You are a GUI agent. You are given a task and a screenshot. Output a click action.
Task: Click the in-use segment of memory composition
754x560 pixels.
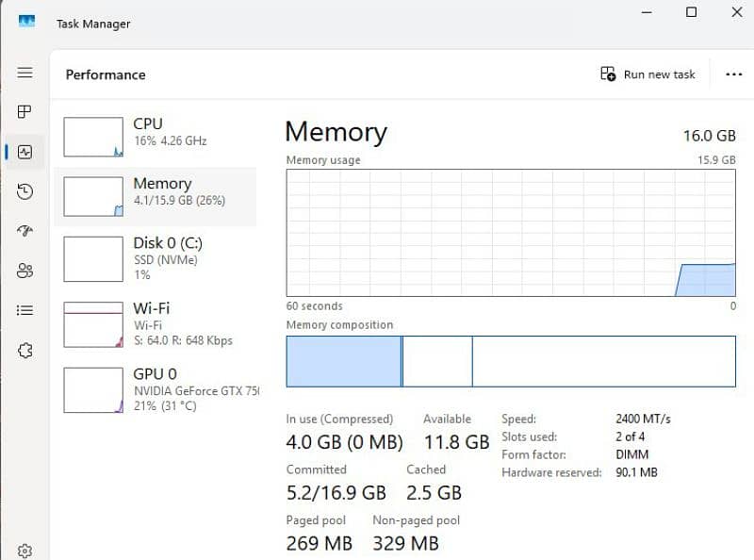[344, 361]
